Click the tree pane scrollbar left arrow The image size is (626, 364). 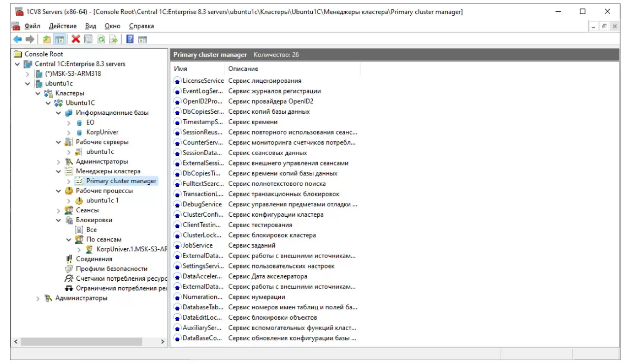pos(16,341)
